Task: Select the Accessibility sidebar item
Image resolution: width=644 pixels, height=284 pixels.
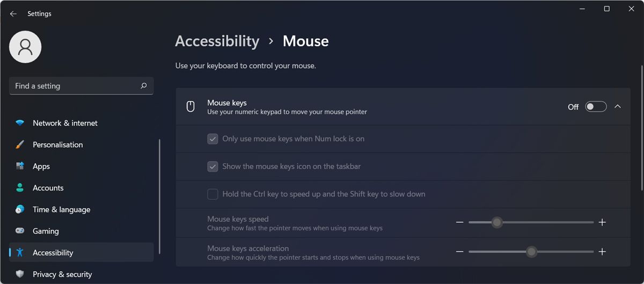Action: coord(53,253)
